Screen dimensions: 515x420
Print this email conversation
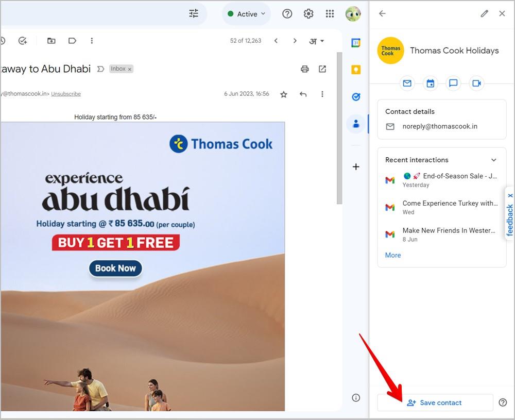pos(305,69)
